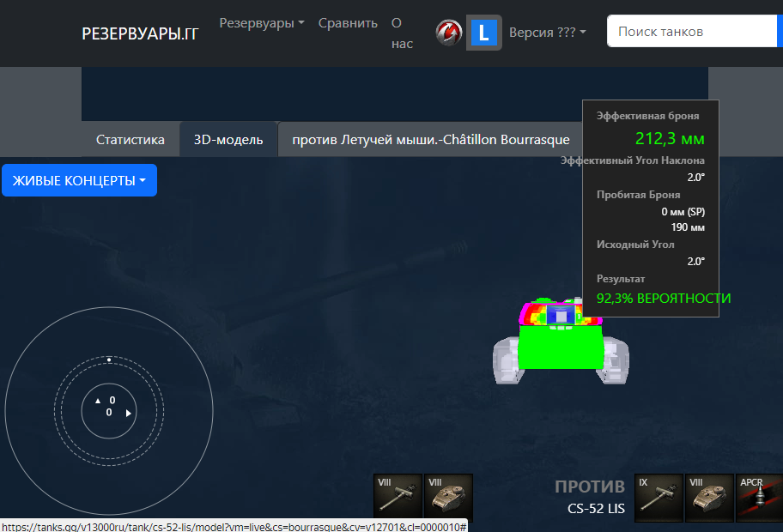The image size is (783, 532).
Task: Click the 212,3 мм armor value
Action: pos(670,138)
